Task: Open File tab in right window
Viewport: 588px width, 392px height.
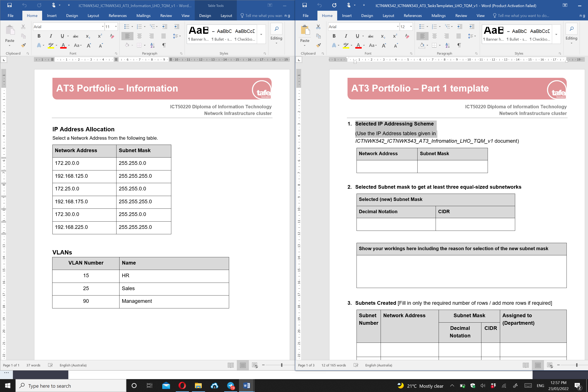Action: (x=306, y=15)
